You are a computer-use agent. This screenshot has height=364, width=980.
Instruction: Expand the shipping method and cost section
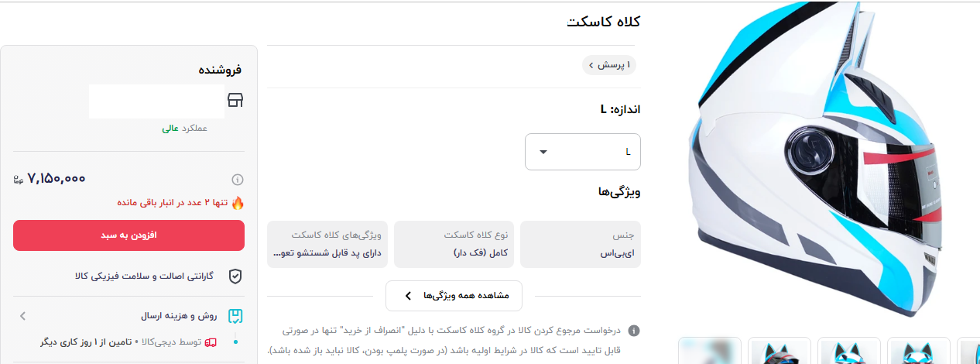[23, 316]
